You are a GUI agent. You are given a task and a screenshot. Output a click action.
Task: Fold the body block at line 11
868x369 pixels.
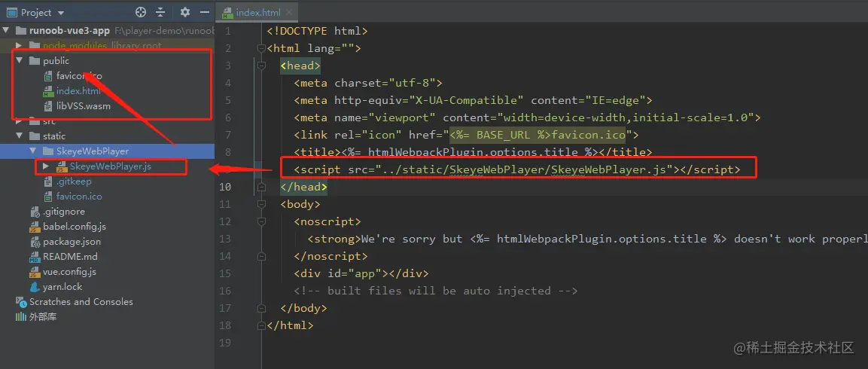(x=261, y=204)
